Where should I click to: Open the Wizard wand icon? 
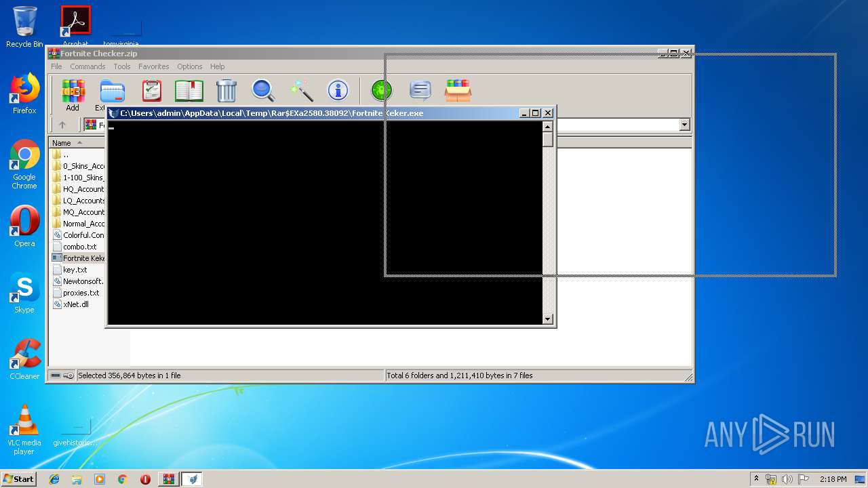pyautogui.click(x=301, y=90)
